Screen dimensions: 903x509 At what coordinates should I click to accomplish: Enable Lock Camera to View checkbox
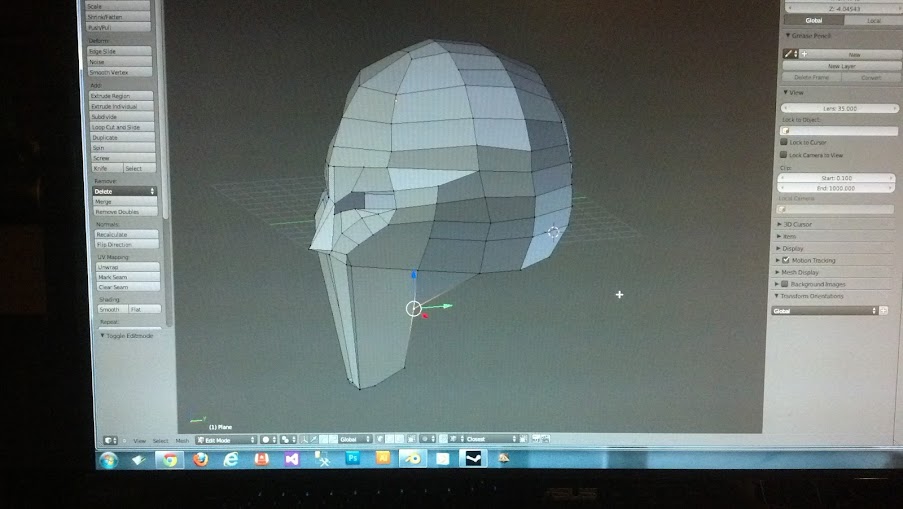[783, 155]
